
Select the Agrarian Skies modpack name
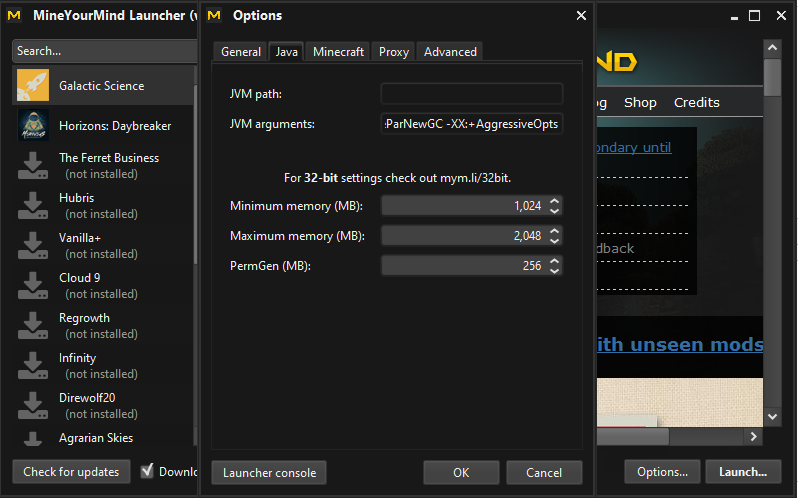pyautogui.click(x=96, y=437)
